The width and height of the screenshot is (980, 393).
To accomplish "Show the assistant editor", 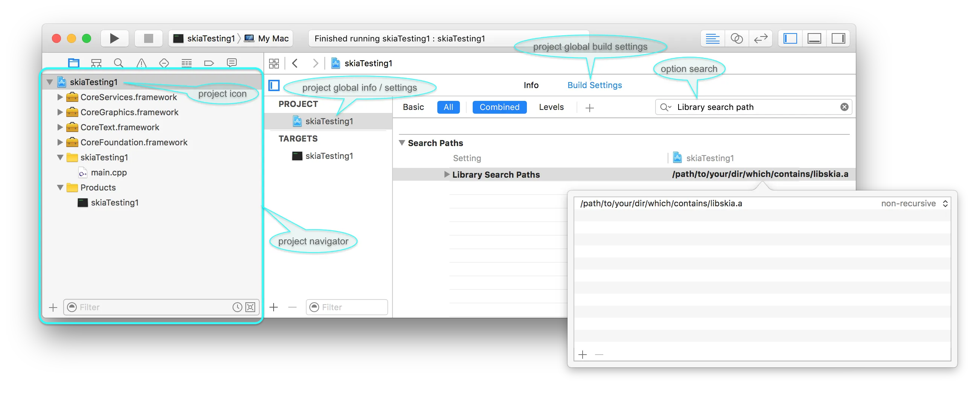I will (x=737, y=38).
